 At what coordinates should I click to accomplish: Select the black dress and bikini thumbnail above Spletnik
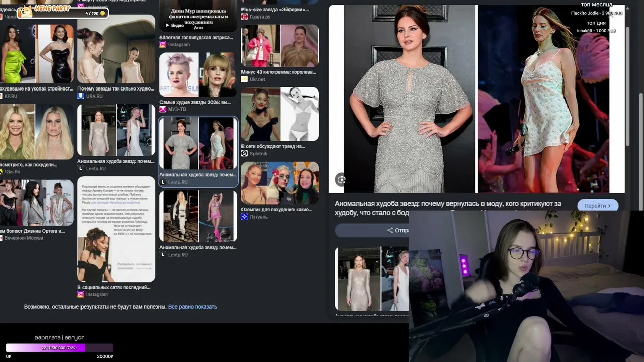280,114
